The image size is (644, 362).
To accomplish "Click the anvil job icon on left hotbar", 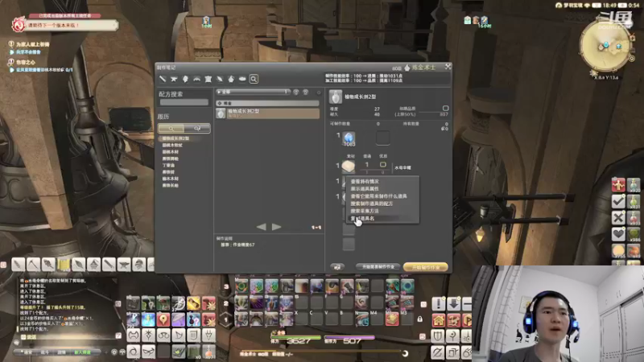I will click(x=124, y=265).
